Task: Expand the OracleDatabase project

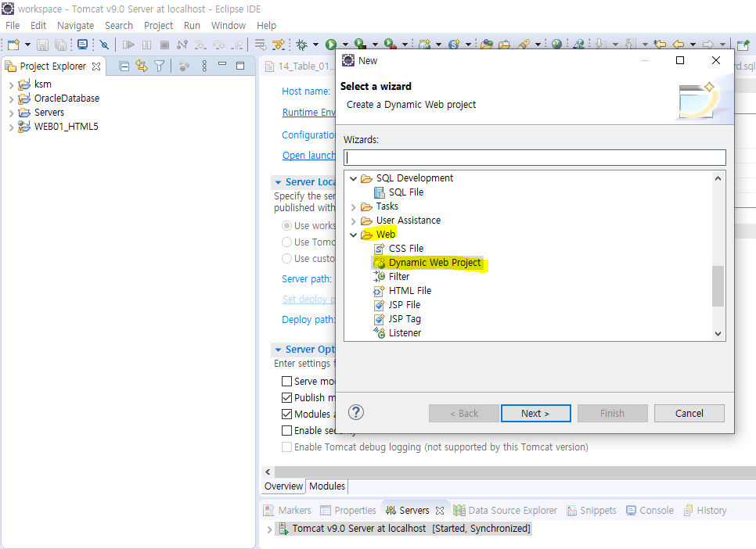Action: [x=11, y=99]
